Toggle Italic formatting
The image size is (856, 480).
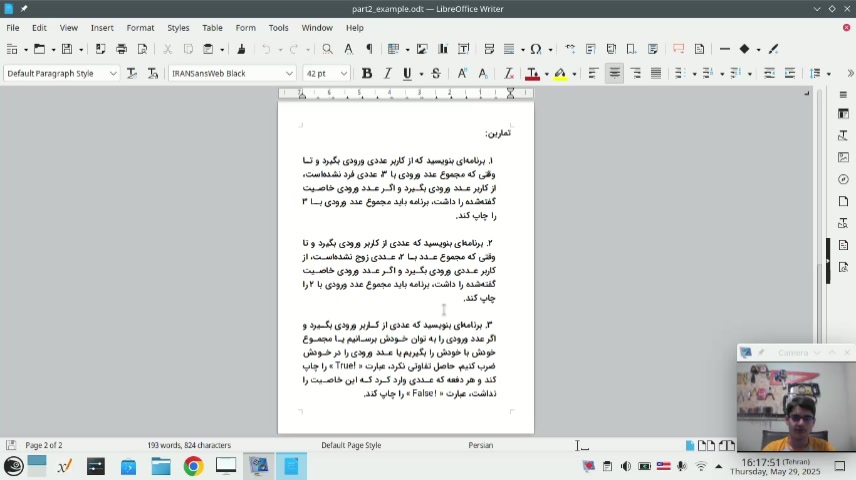388,73
